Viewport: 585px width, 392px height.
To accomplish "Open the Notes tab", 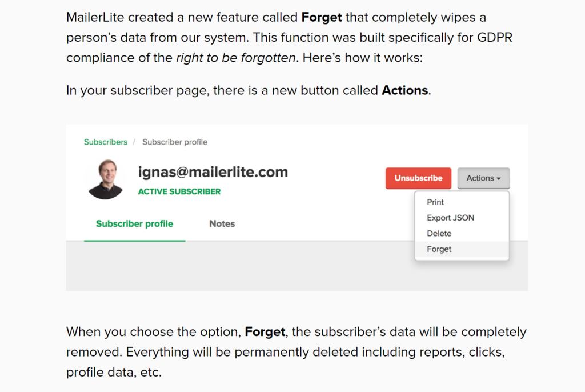I will (222, 223).
